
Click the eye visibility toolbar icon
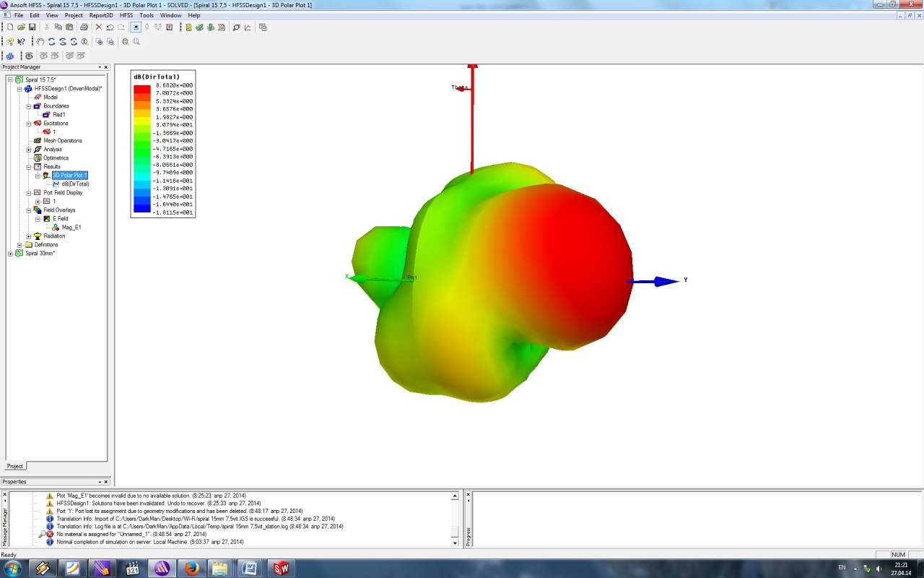pos(29,56)
